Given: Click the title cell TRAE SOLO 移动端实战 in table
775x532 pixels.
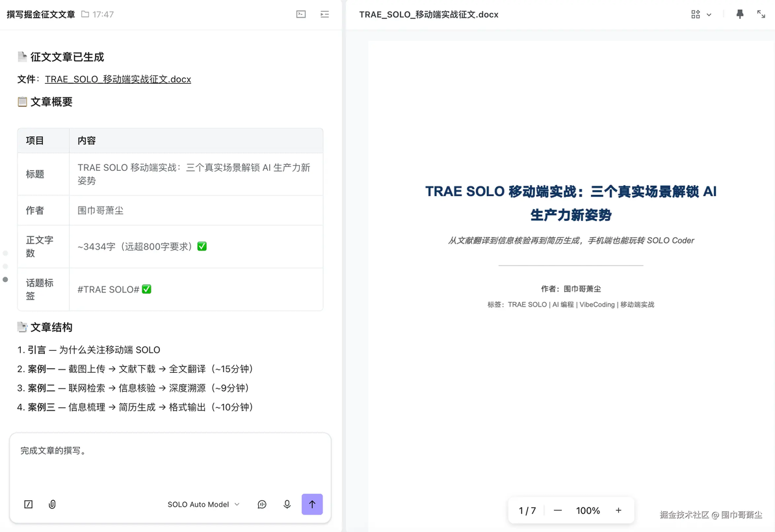Looking at the screenshot, I should 196,174.
